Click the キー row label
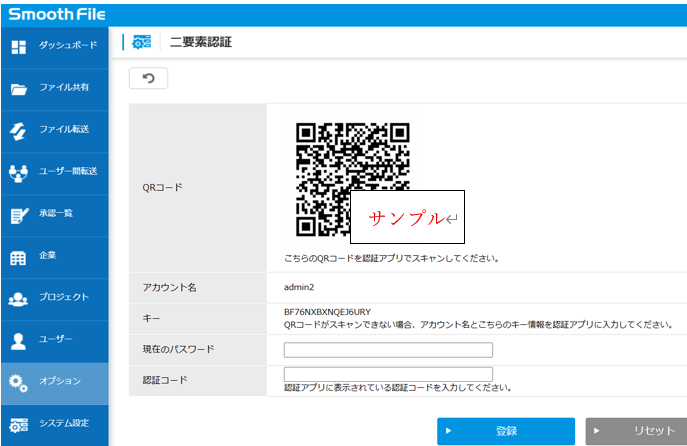Image resolution: width=687 pixels, height=446 pixels. (x=151, y=319)
